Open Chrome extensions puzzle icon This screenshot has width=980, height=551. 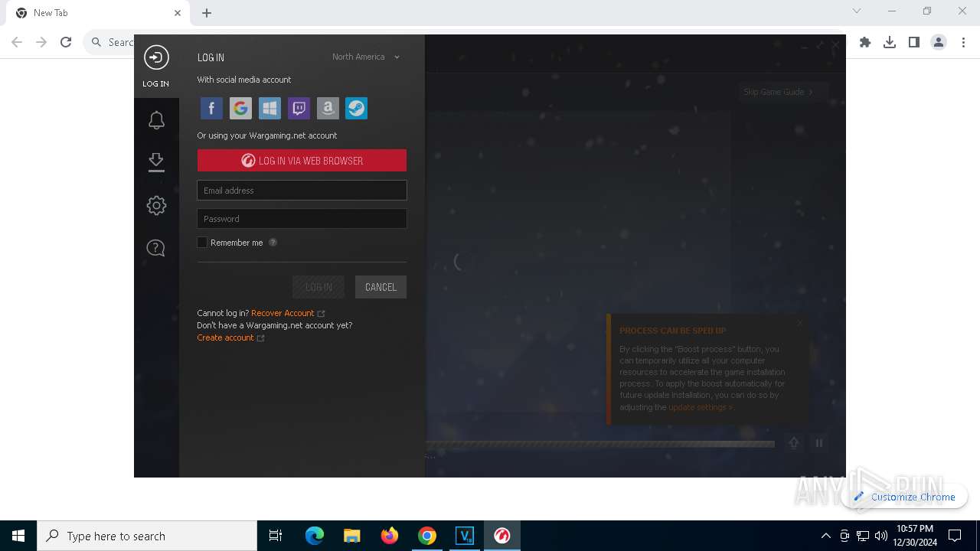coord(865,42)
